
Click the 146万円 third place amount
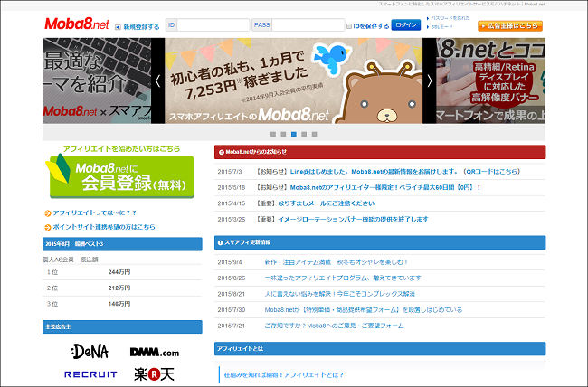(x=119, y=304)
